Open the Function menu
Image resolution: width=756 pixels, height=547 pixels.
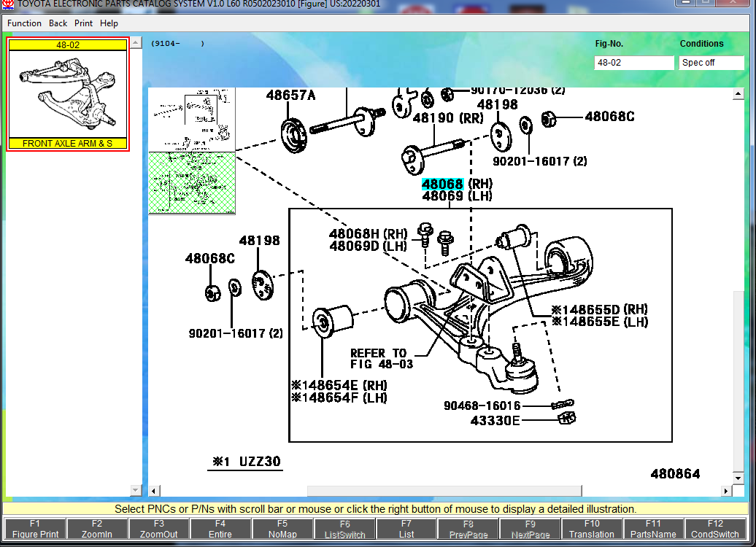[24, 23]
